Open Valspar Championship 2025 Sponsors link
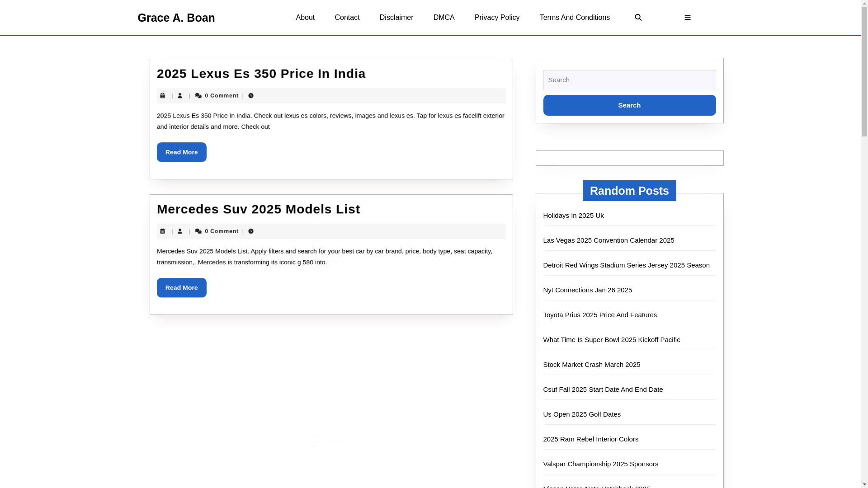The width and height of the screenshot is (868, 488). pos(600,464)
